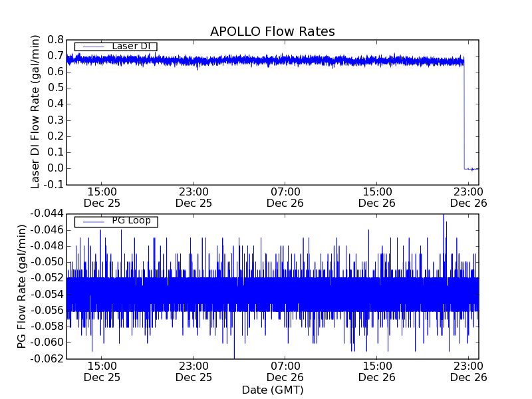Click the bottom plot's "23:00 Dec 25" tick label
The height and width of the screenshot is (399, 532).
point(194,371)
